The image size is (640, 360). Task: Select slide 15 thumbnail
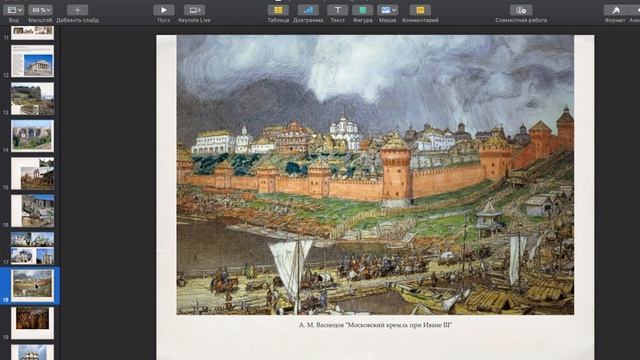(x=33, y=173)
